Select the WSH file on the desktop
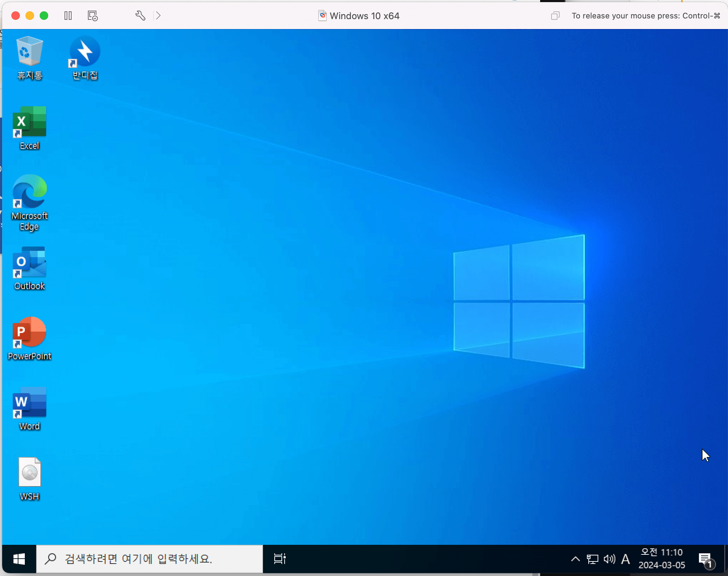Screen dimensions: 728x576 [x=29, y=479]
